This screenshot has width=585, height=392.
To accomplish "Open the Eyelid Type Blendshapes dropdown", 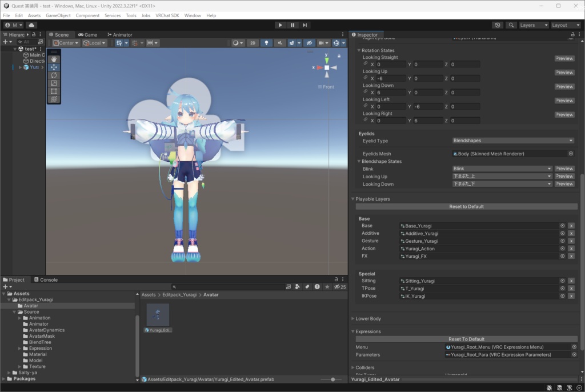I will pos(512,141).
